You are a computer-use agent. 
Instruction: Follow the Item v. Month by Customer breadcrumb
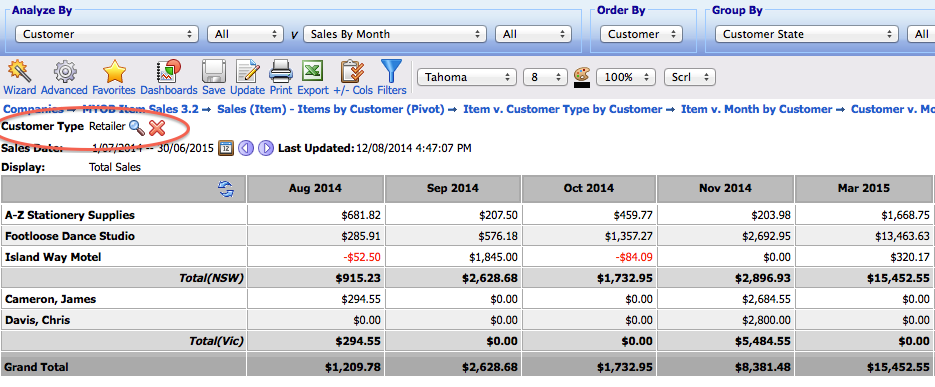click(756, 109)
